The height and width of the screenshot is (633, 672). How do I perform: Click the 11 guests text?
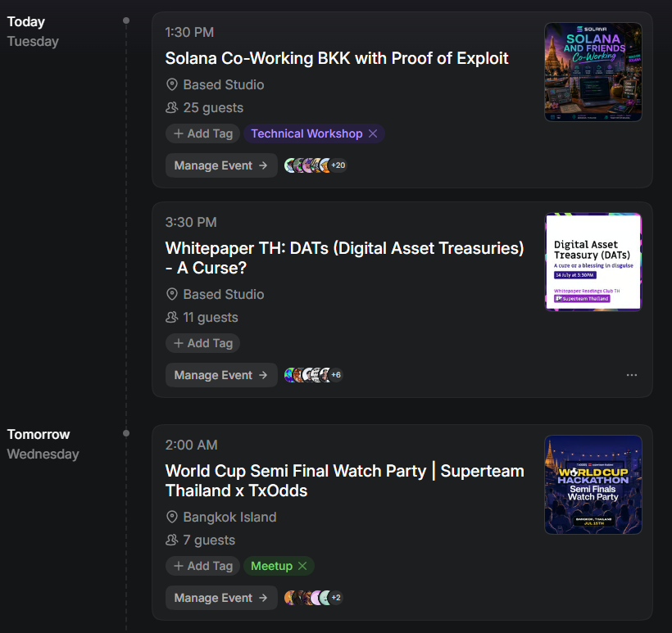211,318
